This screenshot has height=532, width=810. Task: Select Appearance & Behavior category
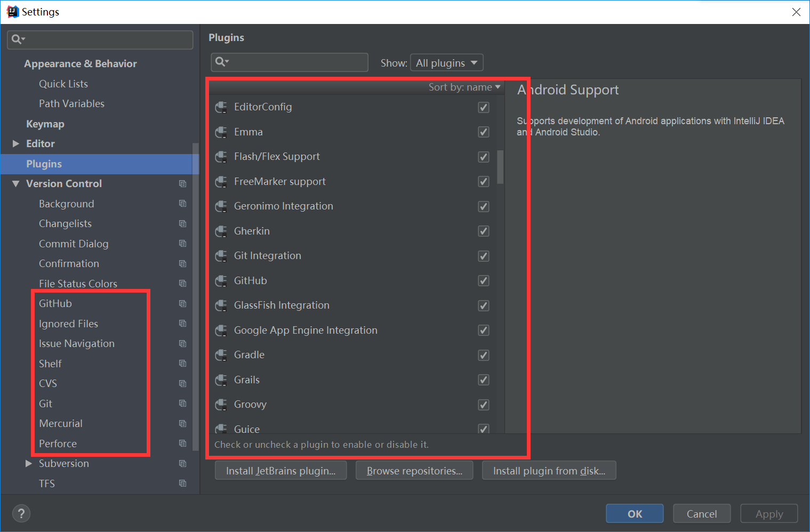coord(81,64)
